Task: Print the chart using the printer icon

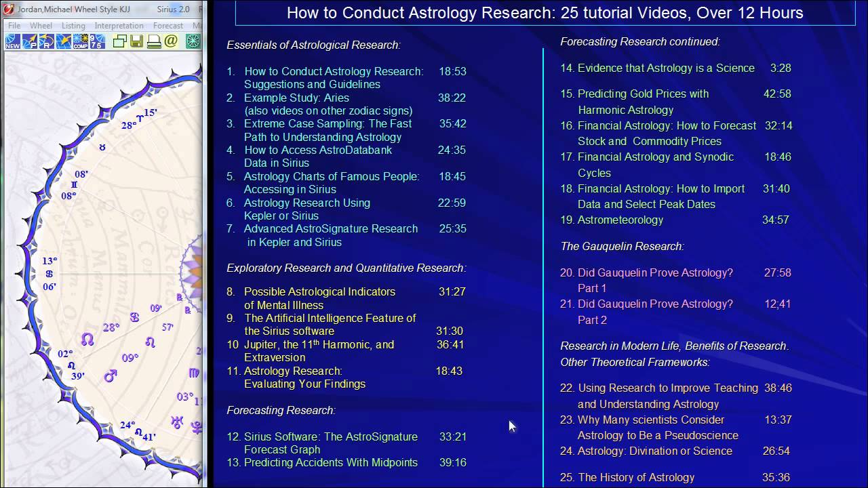Action: (x=154, y=41)
